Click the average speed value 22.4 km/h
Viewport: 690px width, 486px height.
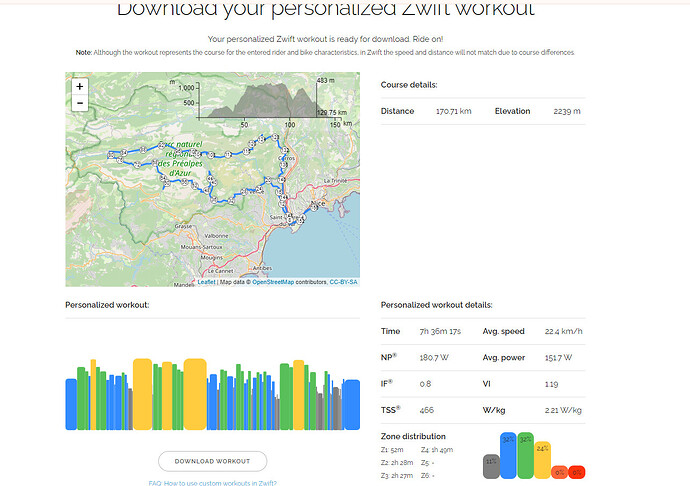(x=563, y=331)
